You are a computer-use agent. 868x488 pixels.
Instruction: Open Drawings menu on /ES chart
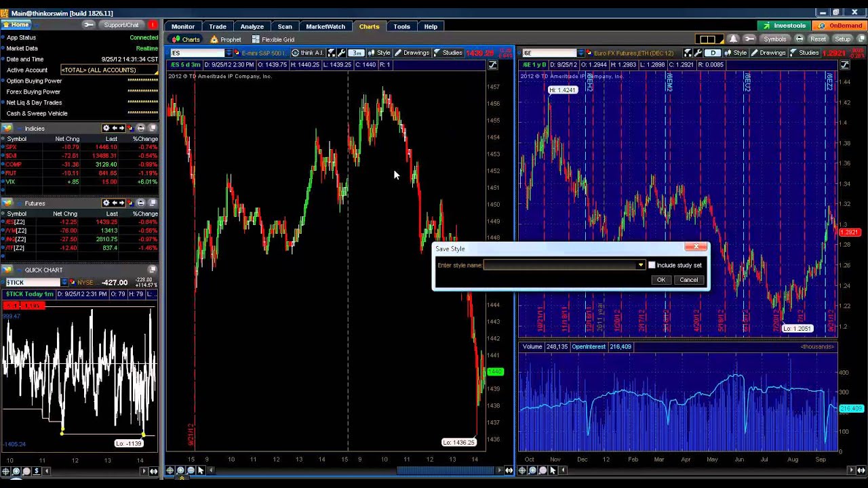pyautogui.click(x=412, y=53)
